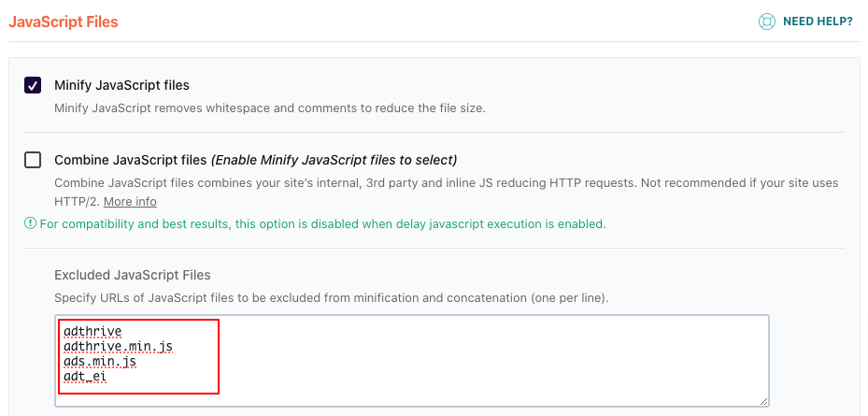Click the green exclamation info icon
The width and height of the screenshot is (868, 416).
click(30, 223)
